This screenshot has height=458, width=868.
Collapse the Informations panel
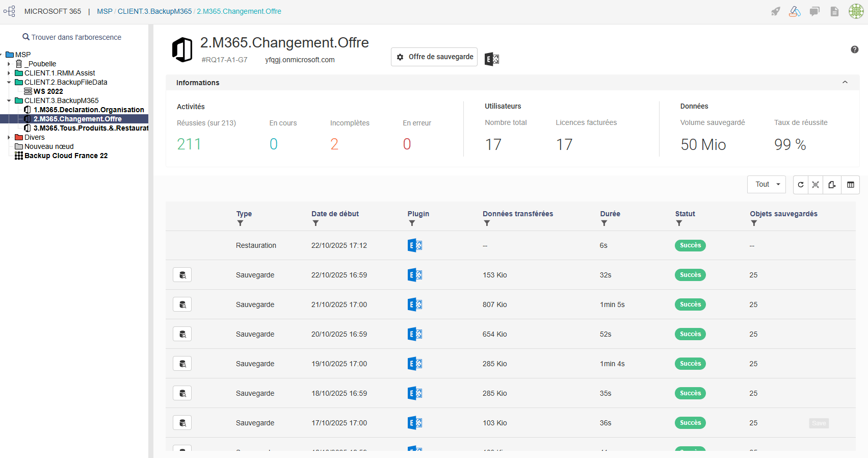pos(845,83)
